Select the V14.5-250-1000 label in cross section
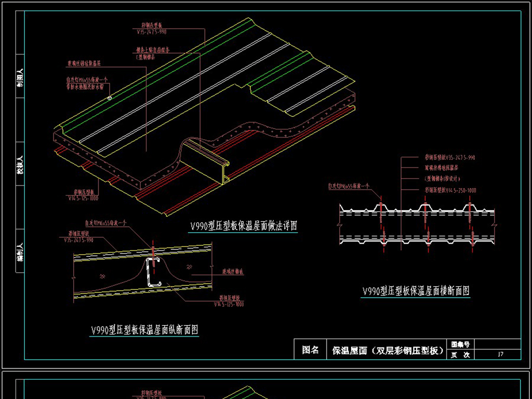Viewport: 532px width, 399px height. (450, 191)
